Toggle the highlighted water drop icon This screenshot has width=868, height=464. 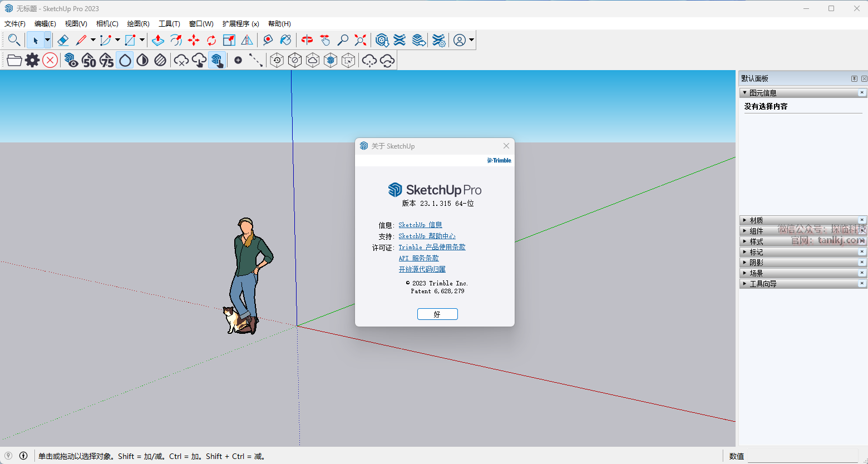[x=125, y=60]
